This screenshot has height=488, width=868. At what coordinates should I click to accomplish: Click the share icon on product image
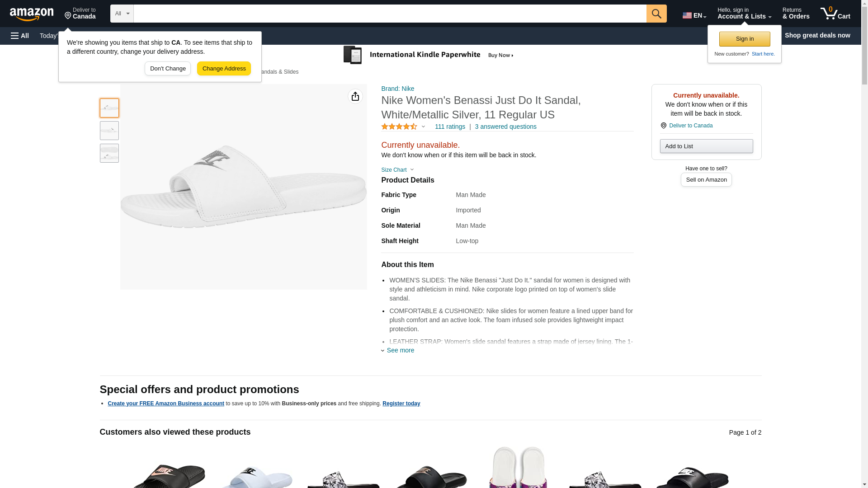[355, 96]
